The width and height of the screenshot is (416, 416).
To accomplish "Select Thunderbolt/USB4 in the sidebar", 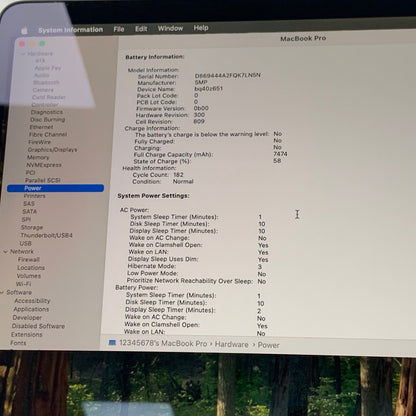I will tap(47, 235).
